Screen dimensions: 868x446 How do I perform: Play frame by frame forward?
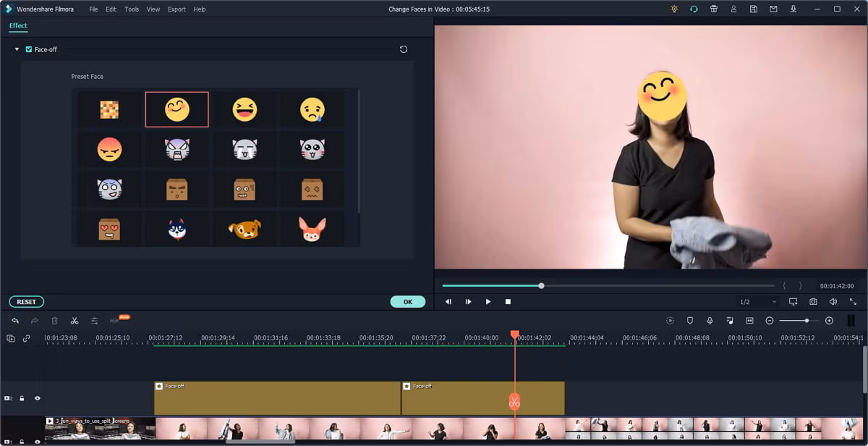pos(468,301)
